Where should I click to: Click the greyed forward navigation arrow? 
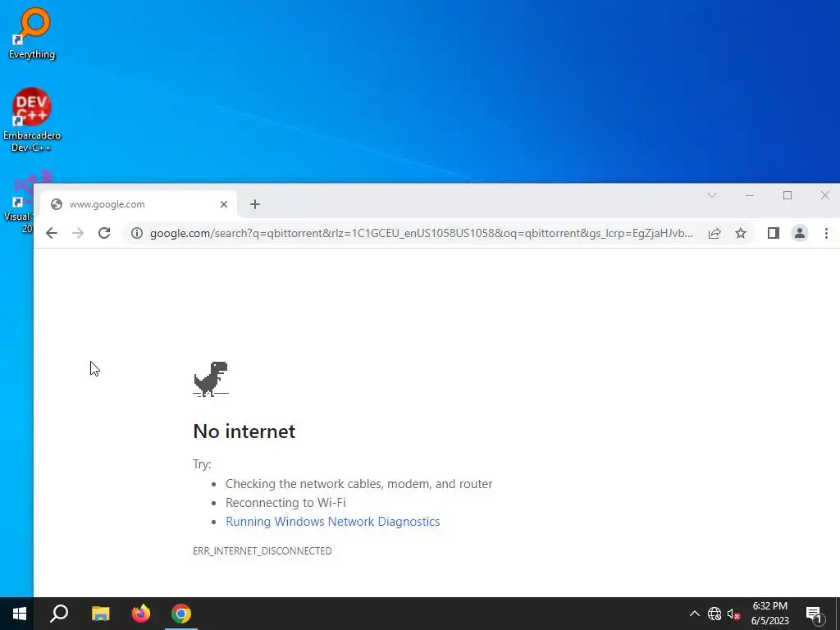click(78, 233)
